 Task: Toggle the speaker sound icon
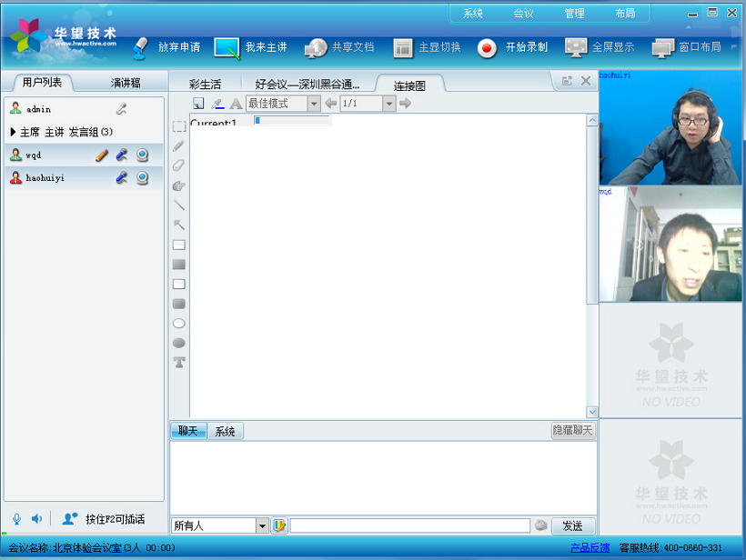pyautogui.click(x=37, y=519)
